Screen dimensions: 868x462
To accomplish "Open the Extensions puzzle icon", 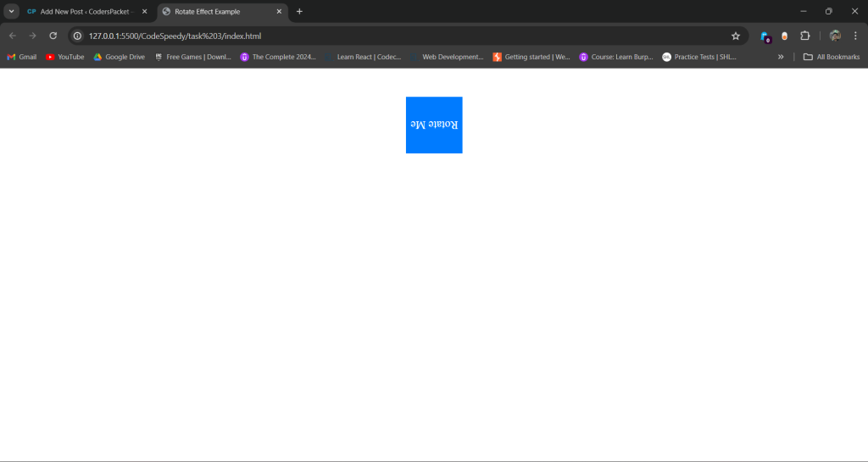I will coord(804,36).
